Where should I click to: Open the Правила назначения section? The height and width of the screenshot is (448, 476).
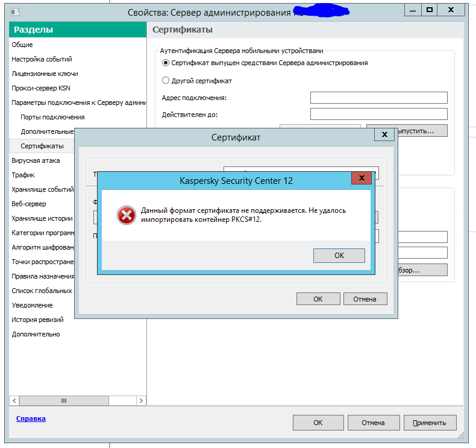42,276
